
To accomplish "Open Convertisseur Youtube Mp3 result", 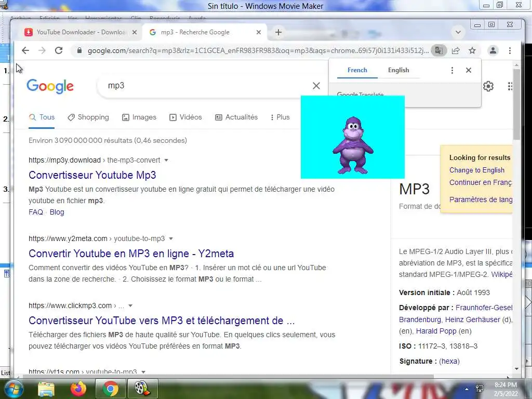I will 92,175.
